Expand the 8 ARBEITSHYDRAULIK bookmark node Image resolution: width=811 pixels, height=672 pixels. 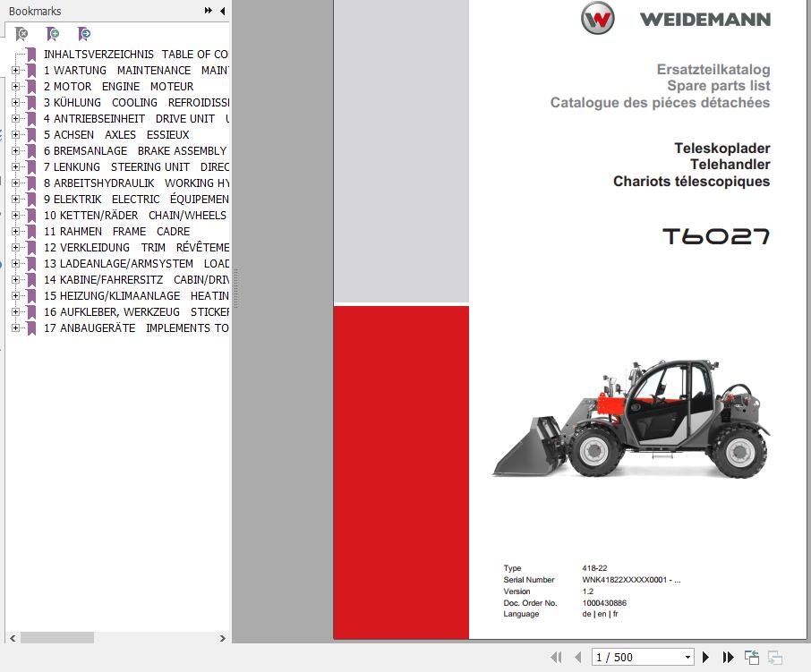(x=15, y=183)
